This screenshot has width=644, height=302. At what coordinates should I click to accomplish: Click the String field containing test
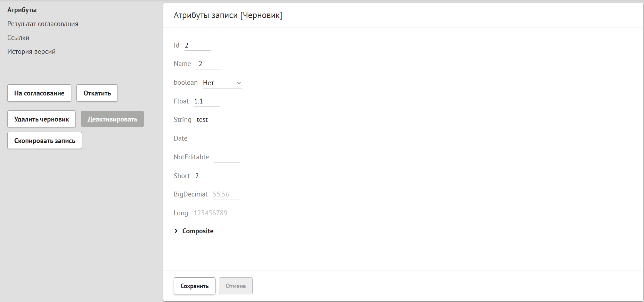[209, 120]
